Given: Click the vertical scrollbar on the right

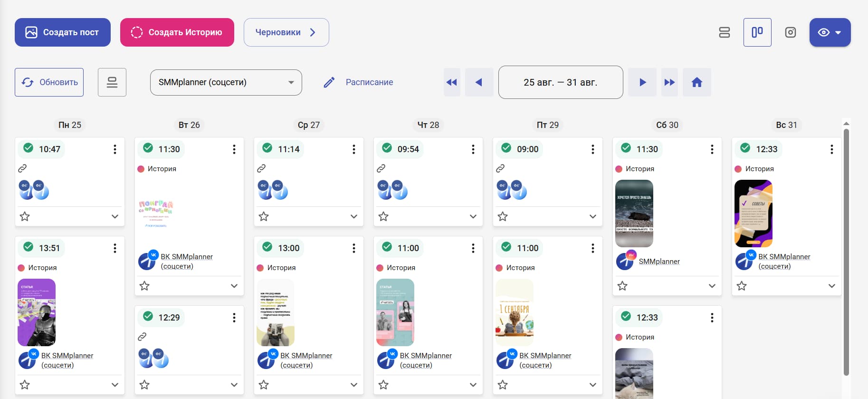Looking at the screenshot, I should tap(846, 252).
